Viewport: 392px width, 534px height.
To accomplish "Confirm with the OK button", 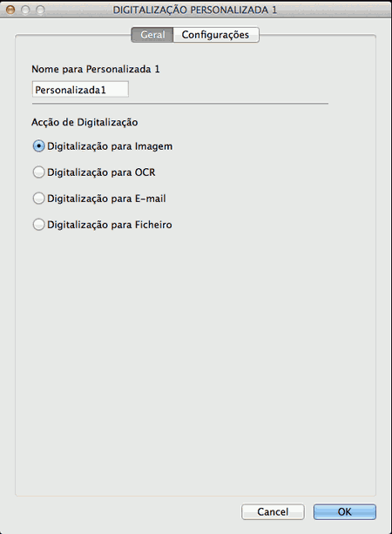I will (x=345, y=511).
